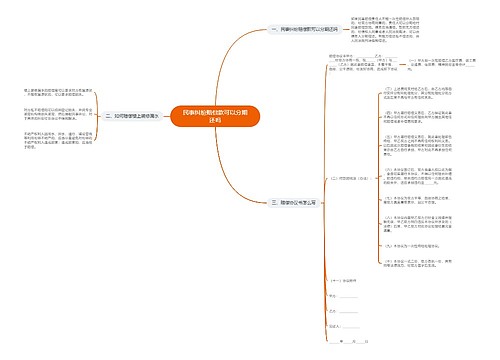Select the single-line clause (九) node
This screenshot has width=500, height=360.
[412, 246]
